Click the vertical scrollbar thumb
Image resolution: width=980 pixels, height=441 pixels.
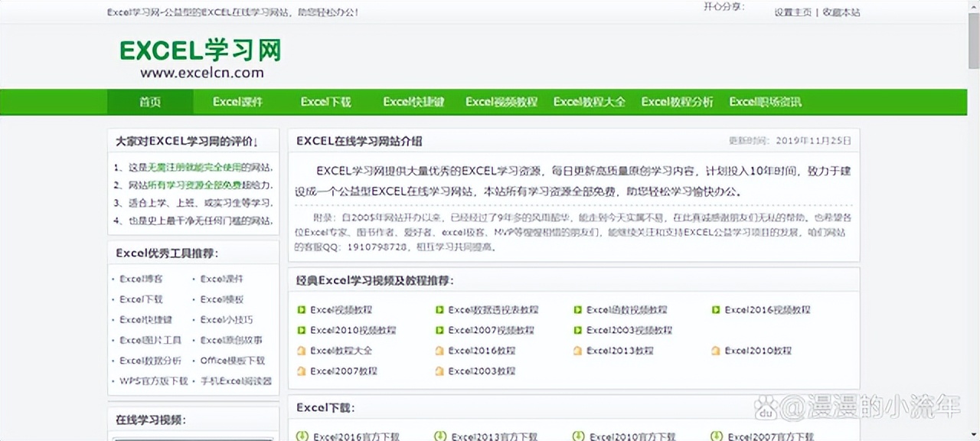tap(973, 41)
